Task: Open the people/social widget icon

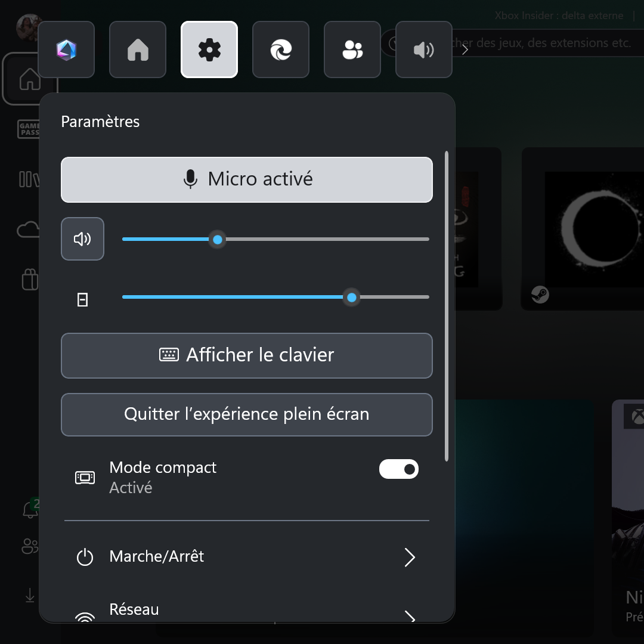Action: coord(352,49)
